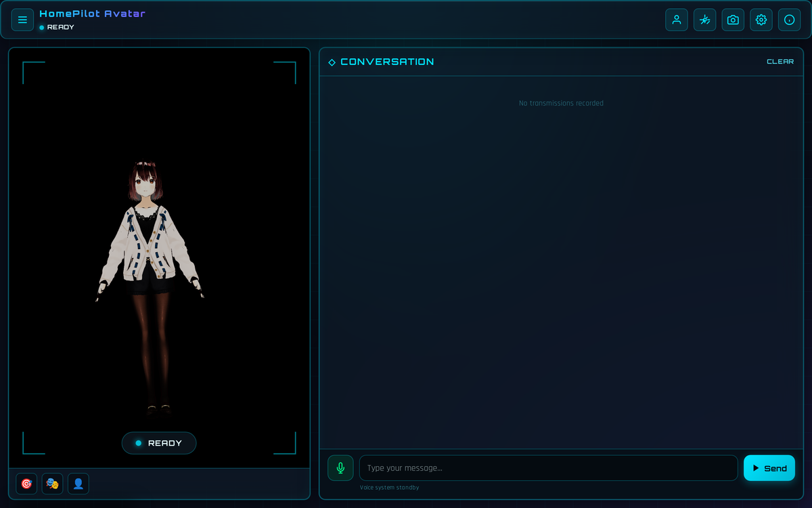Open settings via the gear icon
812x508 pixels.
[x=761, y=20]
